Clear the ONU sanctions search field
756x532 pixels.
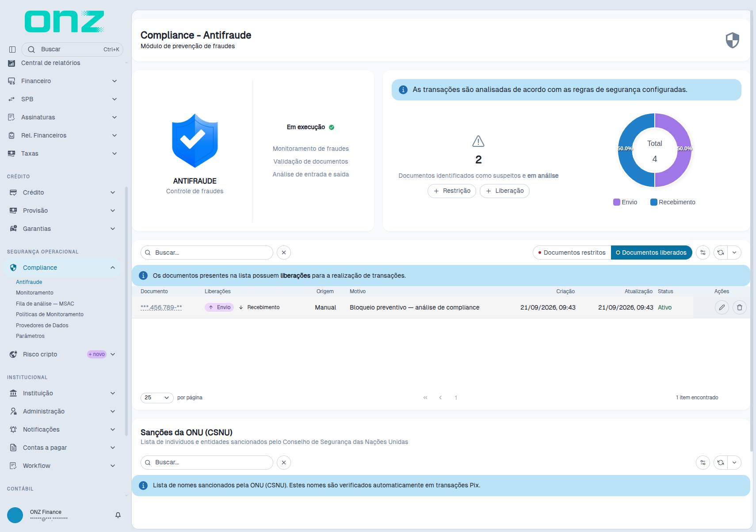(x=284, y=463)
